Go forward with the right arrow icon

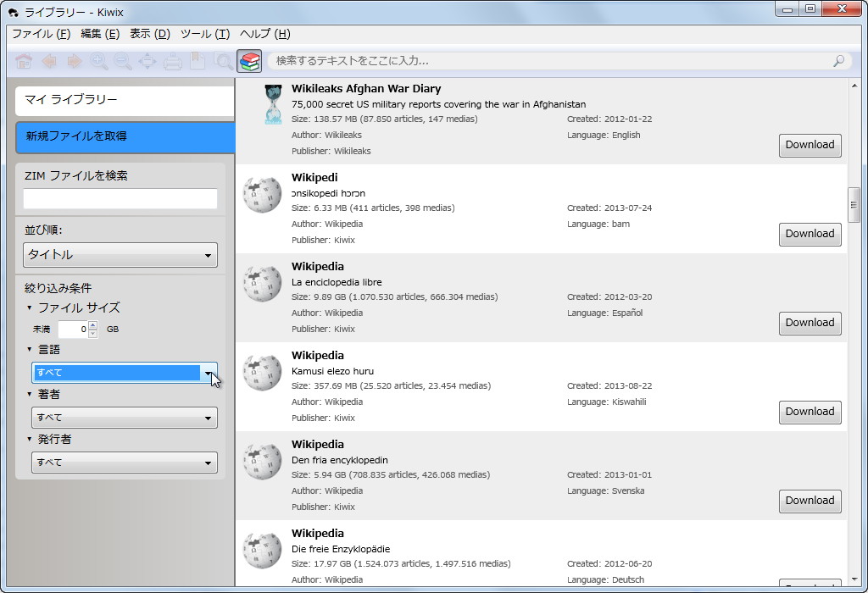pos(74,61)
